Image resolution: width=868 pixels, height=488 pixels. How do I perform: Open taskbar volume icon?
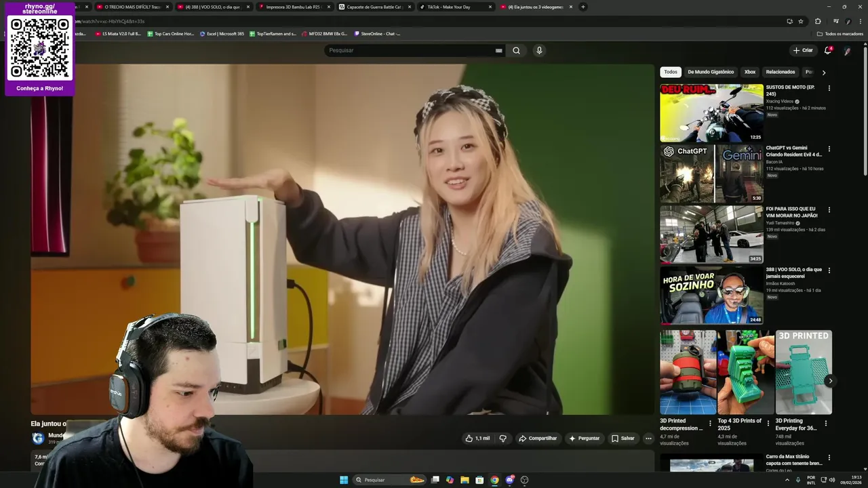coord(833,480)
